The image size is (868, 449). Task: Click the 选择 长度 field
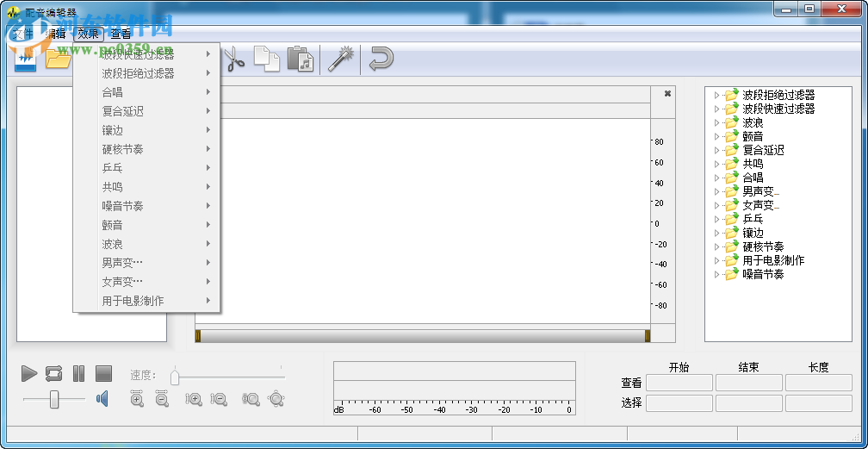tap(819, 403)
